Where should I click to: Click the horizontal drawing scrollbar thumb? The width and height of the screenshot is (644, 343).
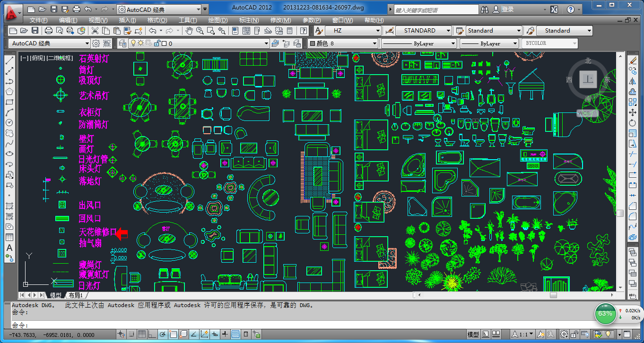click(x=553, y=295)
